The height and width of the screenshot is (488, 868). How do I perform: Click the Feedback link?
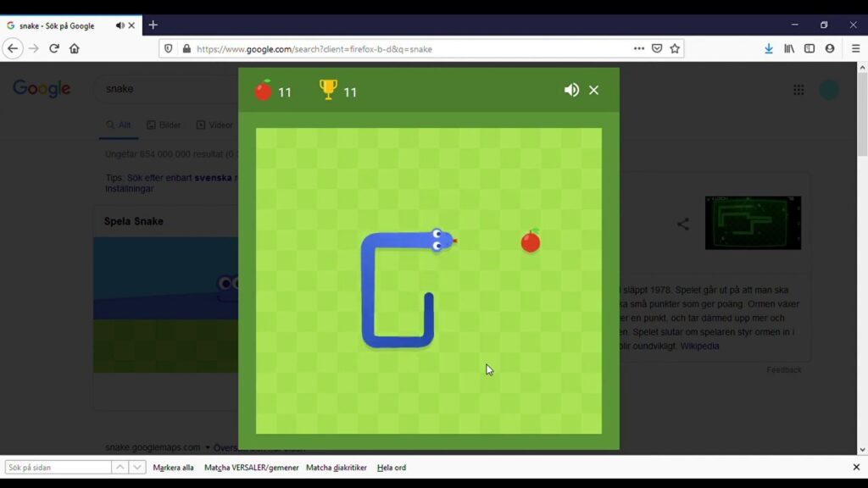click(x=784, y=369)
